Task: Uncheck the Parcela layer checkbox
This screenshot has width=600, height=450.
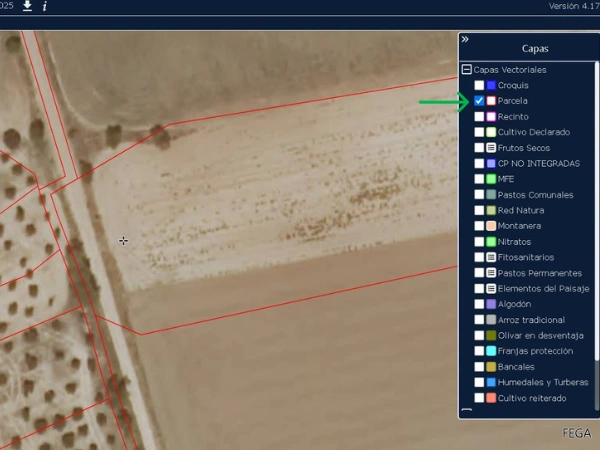Action: click(x=480, y=101)
